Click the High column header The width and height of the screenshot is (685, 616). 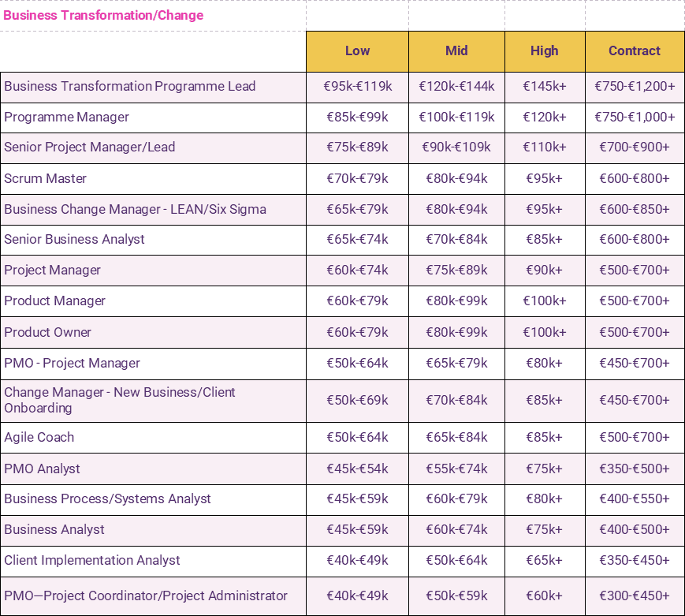click(544, 51)
